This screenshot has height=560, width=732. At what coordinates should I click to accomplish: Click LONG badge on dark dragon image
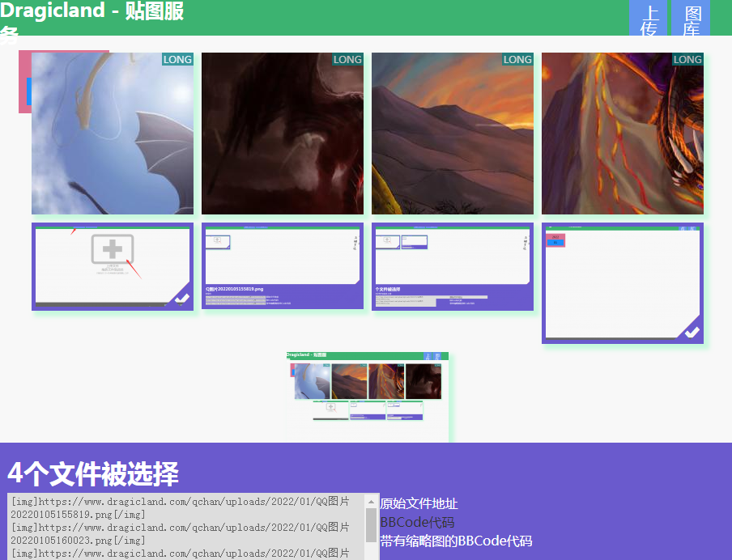[x=347, y=59]
